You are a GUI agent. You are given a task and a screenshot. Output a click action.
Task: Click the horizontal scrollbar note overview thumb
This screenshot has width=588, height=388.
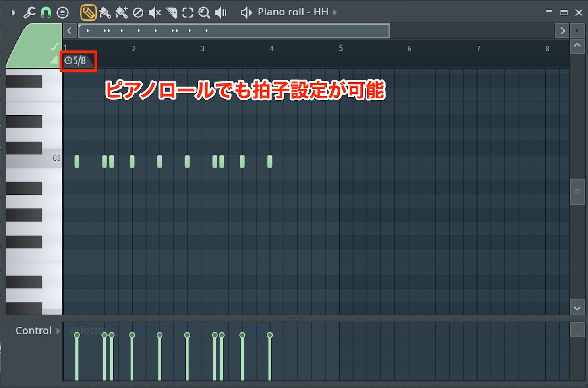point(234,31)
